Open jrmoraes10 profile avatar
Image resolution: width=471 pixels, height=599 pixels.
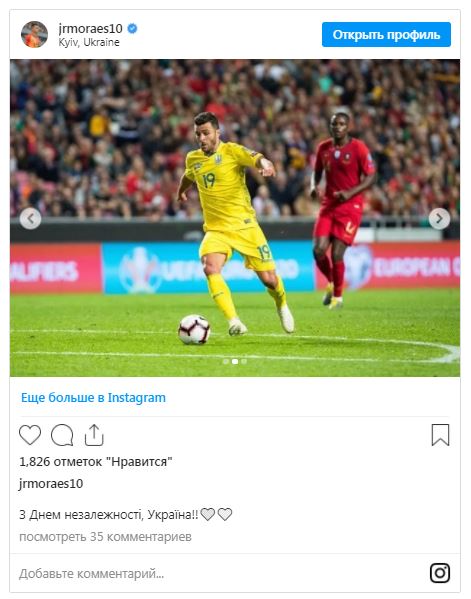point(34,34)
